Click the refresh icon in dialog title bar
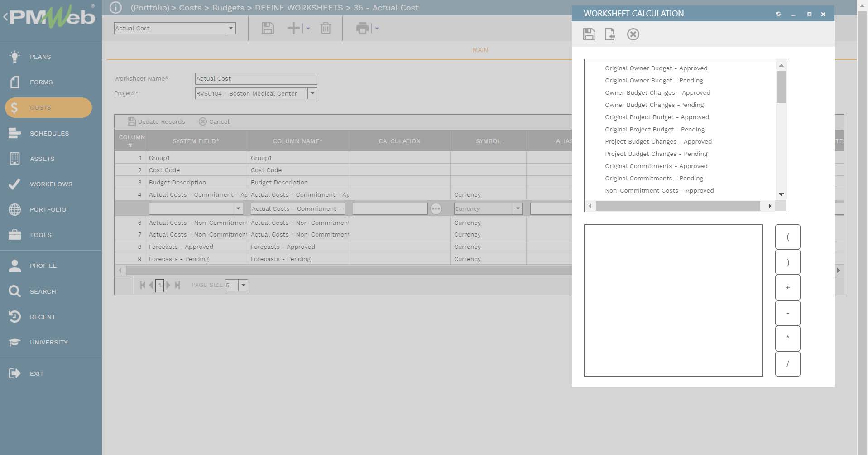The height and width of the screenshot is (455, 868). pos(778,14)
